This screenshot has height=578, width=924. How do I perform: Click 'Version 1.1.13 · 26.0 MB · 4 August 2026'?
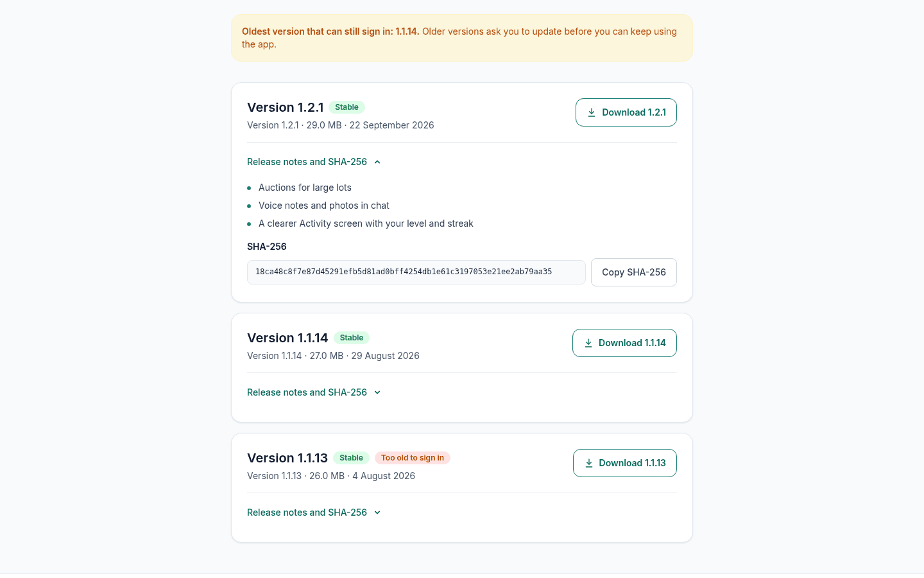[x=331, y=476]
